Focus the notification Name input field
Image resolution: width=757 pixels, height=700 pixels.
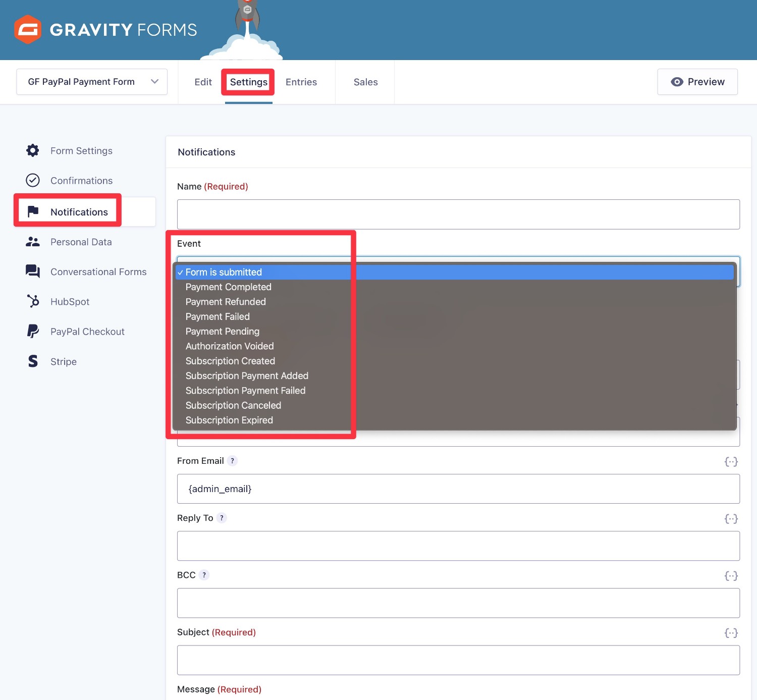coord(458,214)
